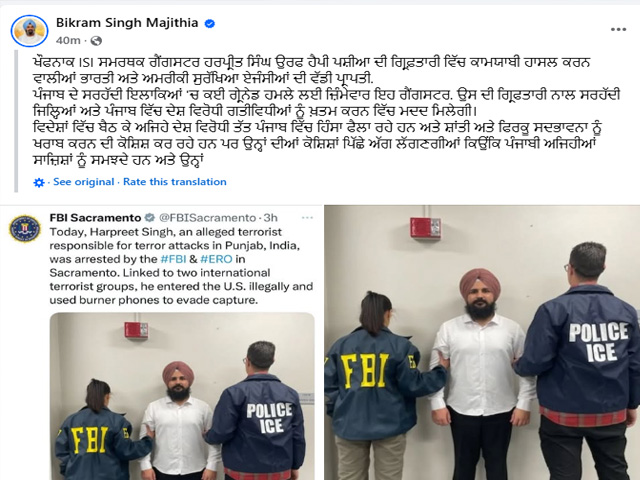
Task: Click the translation settings gear icon
Action: tap(39, 182)
